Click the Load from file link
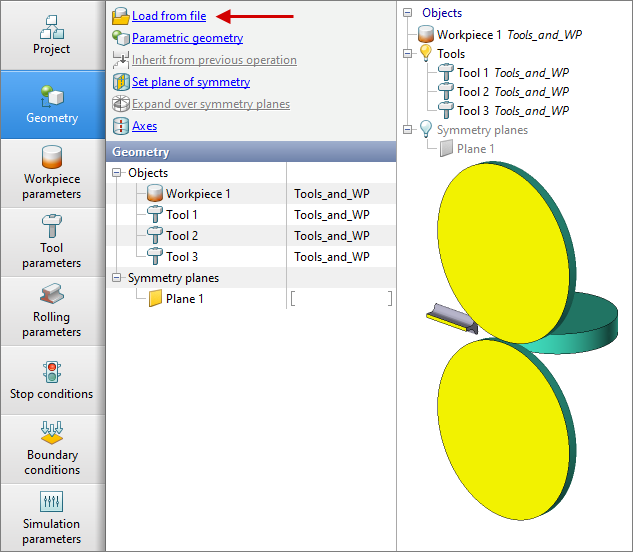The width and height of the screenshot is (633, 552). tap(169, 16)
